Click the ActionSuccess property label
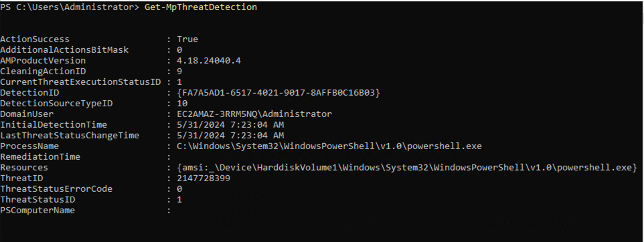Image resolution: width=644 pixels, height=242 pixels. point(35,39)
